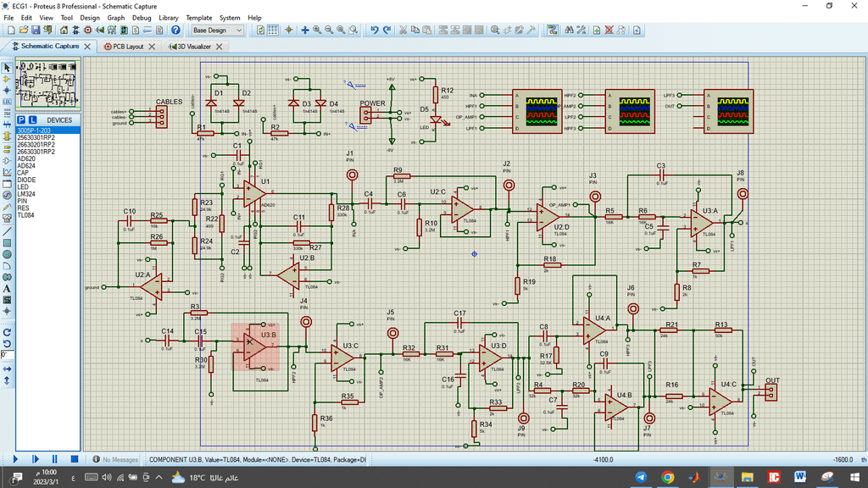The height and width of the screenshot is (488, 868).
Task: Stop the simulation
Action: point(75,459)
